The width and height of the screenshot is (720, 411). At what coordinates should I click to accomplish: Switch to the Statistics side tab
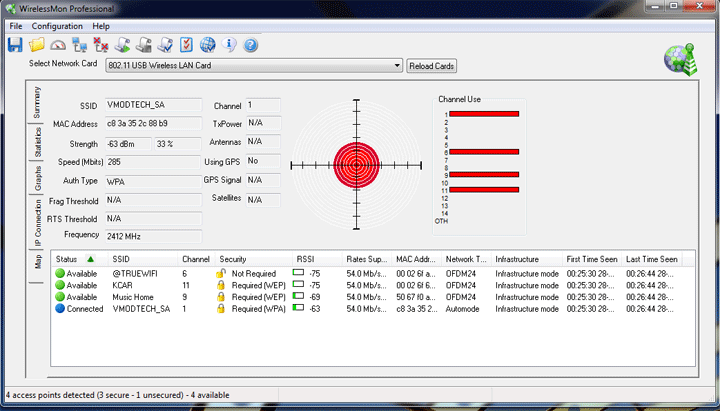coord(37,142)
